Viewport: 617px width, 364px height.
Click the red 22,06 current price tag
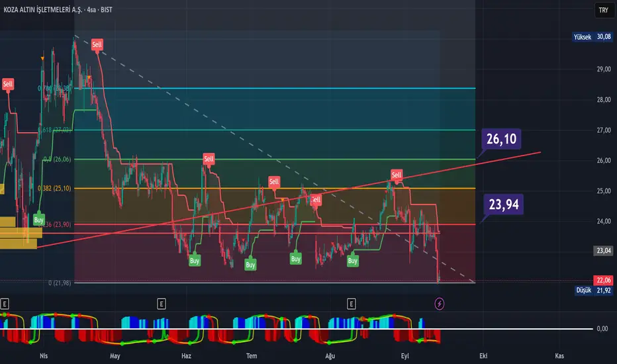603,280
